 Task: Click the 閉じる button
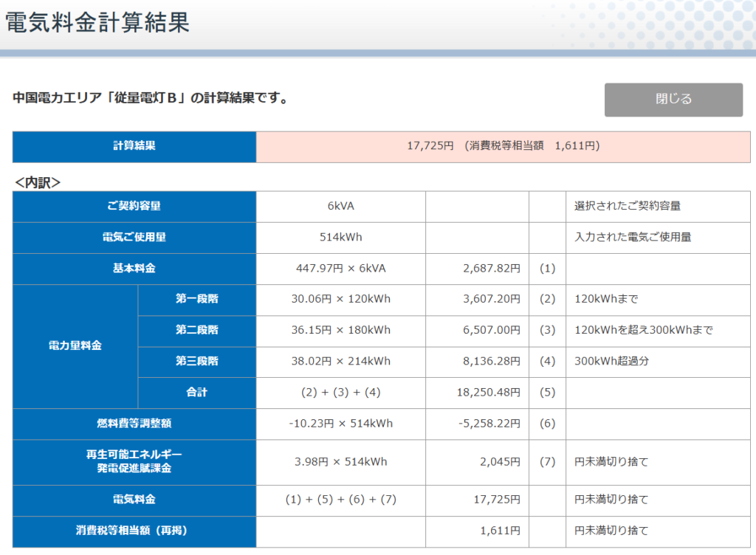tap(673, 100)
